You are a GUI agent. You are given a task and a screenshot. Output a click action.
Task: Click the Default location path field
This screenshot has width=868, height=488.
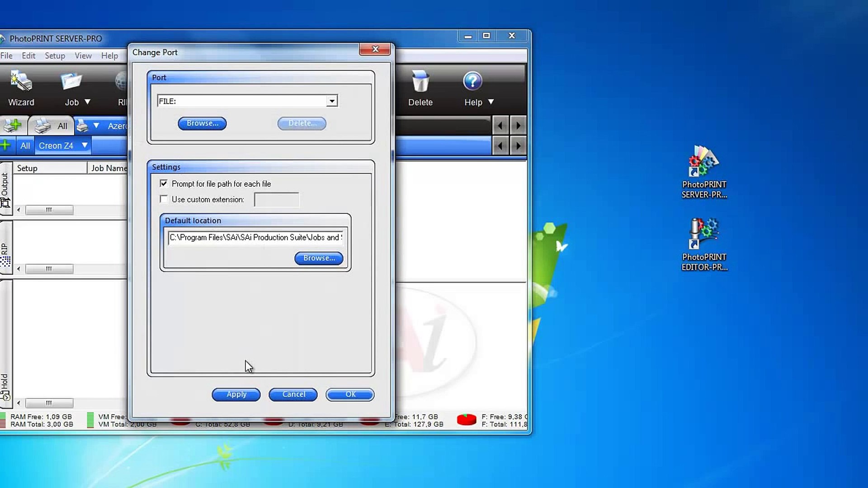click(255, 238)
